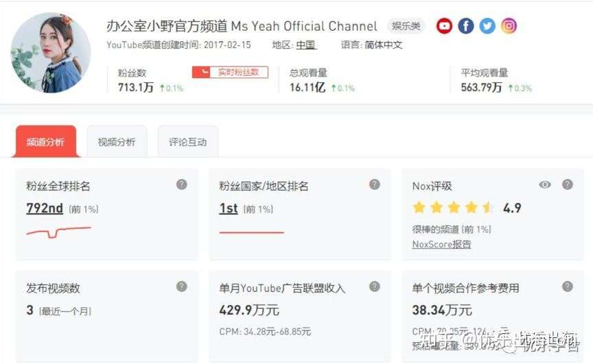Click the creation date 2017-02-15
Viewport: 593px width, 364px height.
point(227,45)
